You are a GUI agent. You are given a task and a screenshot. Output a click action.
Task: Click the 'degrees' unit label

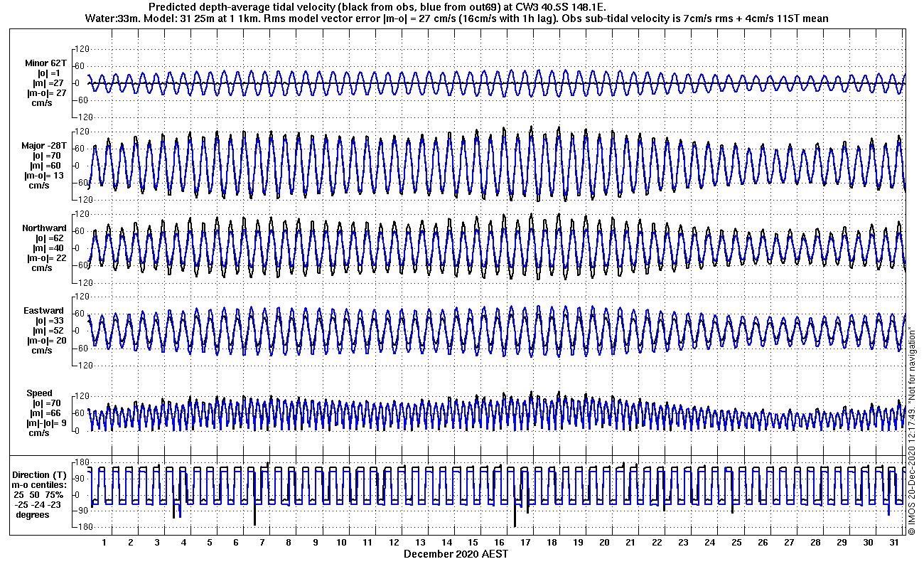[33, 515]
